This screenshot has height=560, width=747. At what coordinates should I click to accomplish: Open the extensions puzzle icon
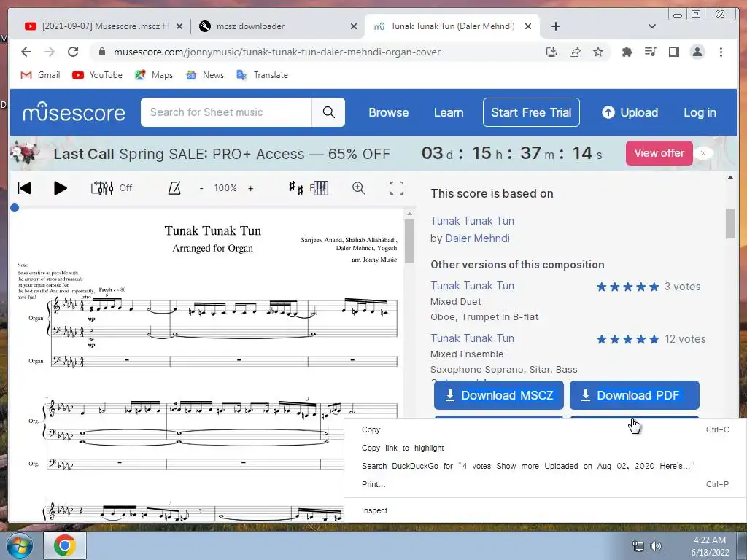(627, 52)
